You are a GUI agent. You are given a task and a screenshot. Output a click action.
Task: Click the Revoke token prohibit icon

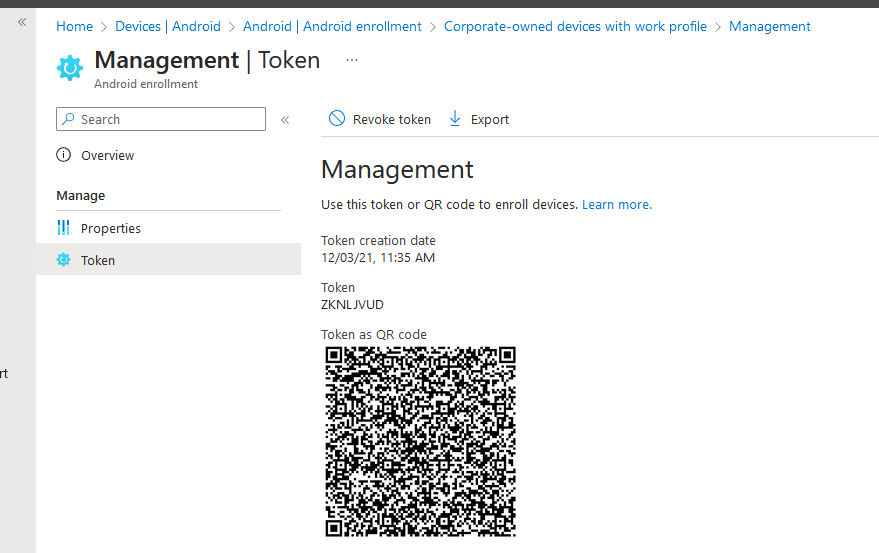pyautogui.click(x=336, y=118)
